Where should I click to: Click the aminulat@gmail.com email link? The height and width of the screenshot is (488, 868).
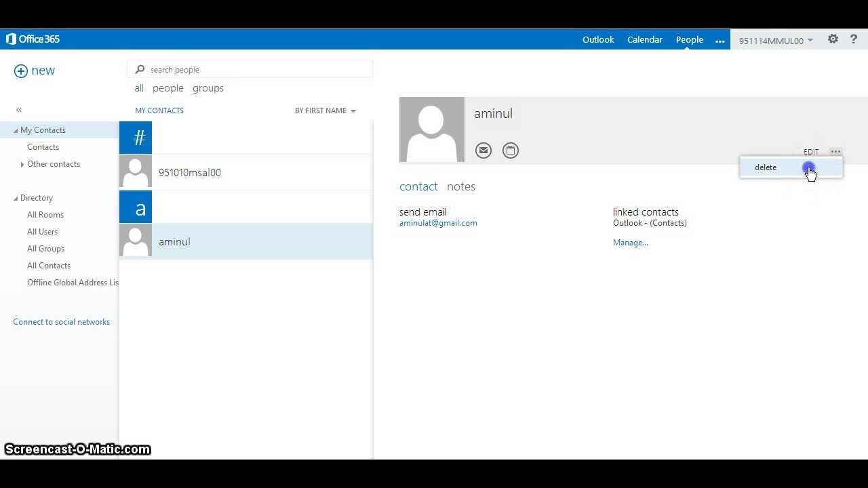click(x=438, y=223)
